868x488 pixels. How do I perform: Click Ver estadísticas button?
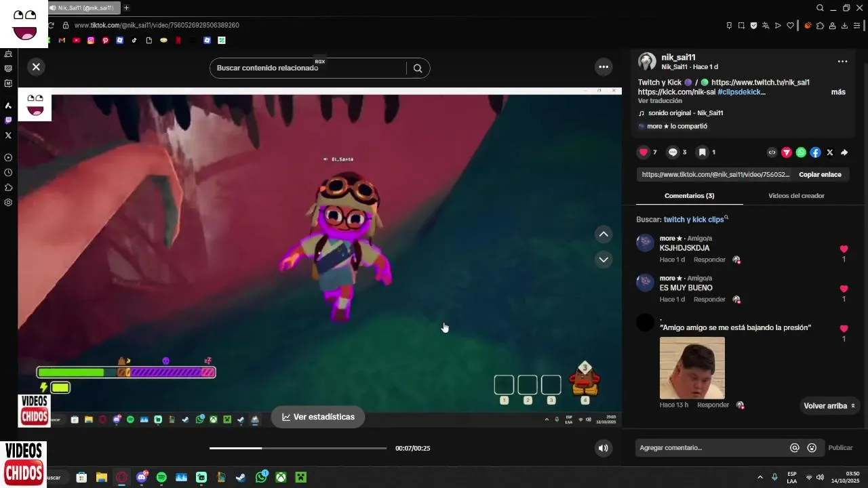click(x=318, y=417)
